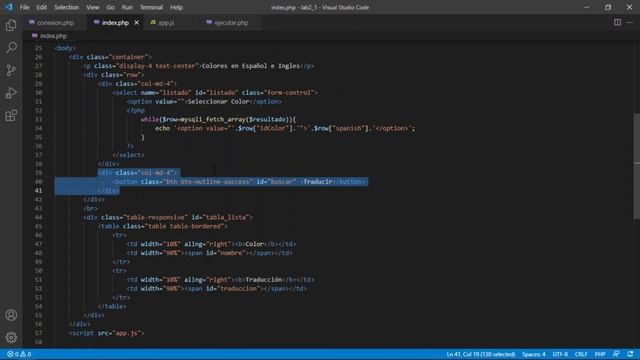Open the editor More Actions menu
Viewport: 640px width, 360px height.
click(630, 22)
